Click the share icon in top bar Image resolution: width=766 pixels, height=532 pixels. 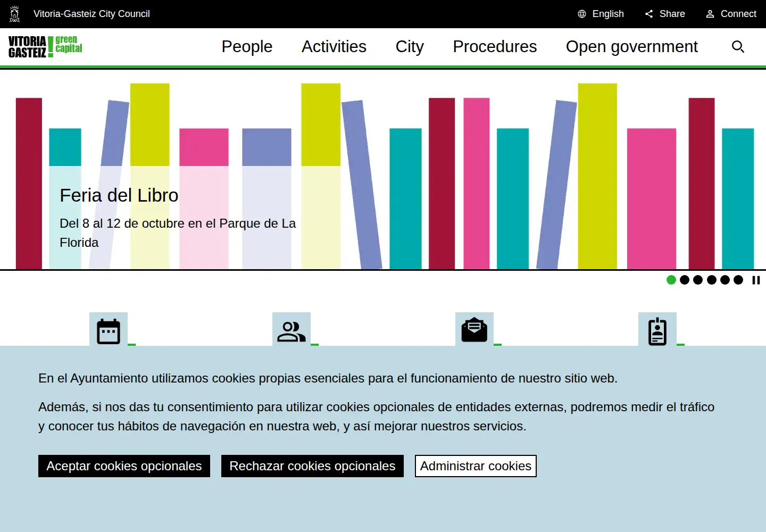coord(649,14)
